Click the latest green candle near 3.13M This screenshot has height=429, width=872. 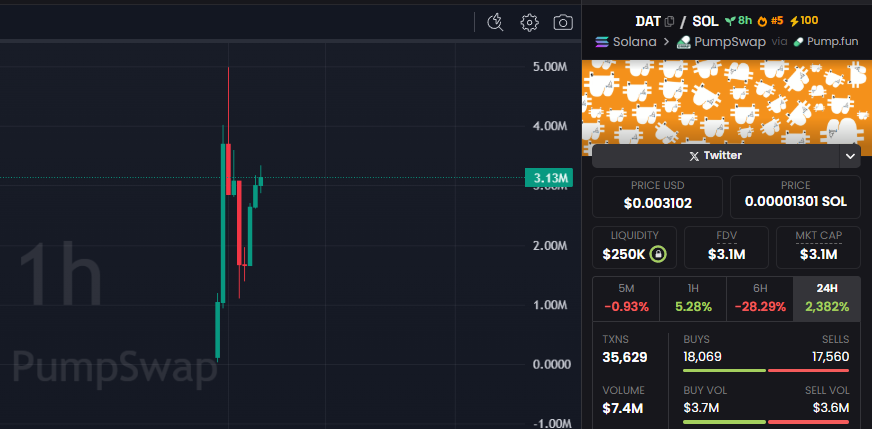[x=260, y=181]
